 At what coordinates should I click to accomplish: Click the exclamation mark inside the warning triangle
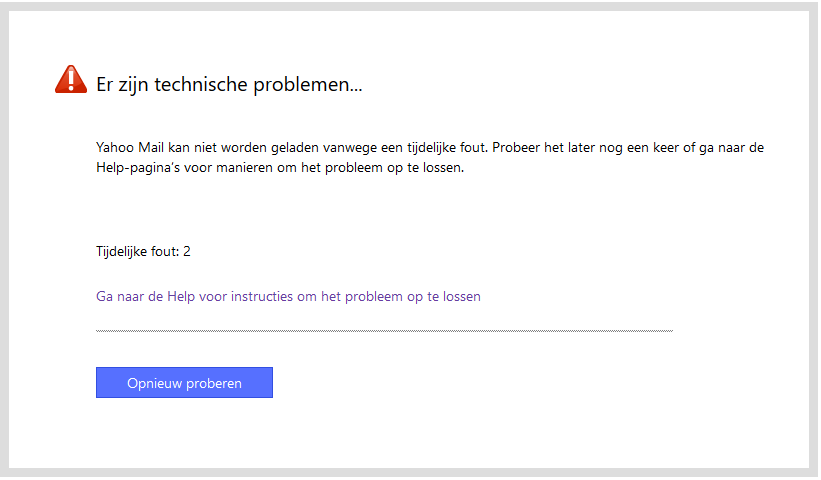[x=71, y=80]
